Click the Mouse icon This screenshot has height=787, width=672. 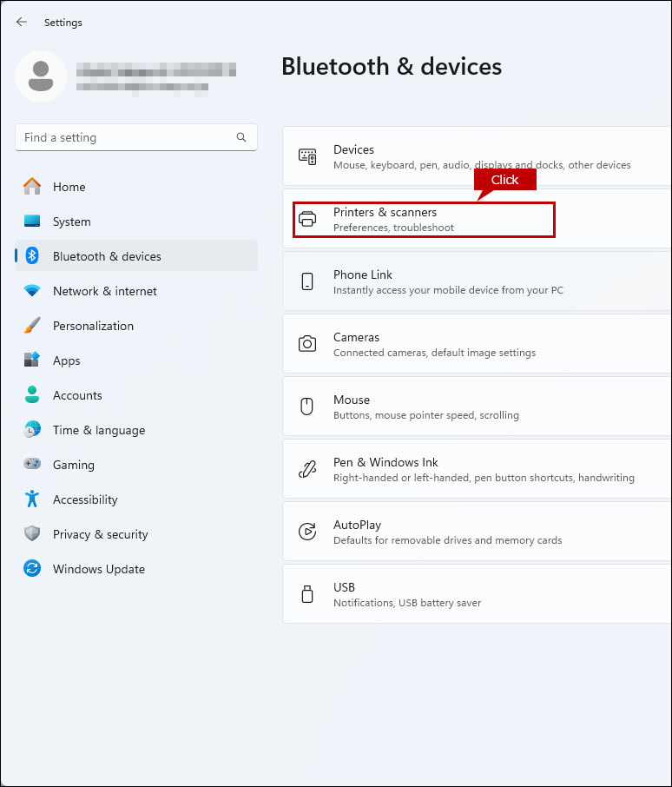click(x=306, y=407)
